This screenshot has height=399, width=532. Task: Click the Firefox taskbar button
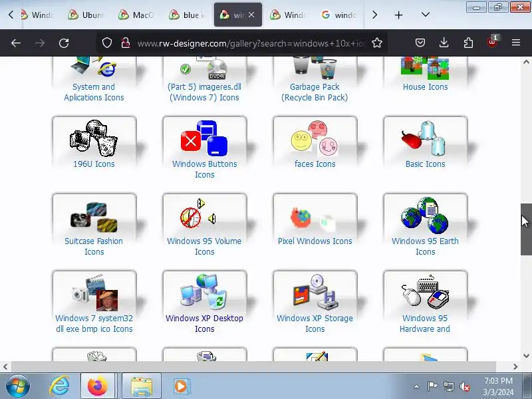(97, 386)
